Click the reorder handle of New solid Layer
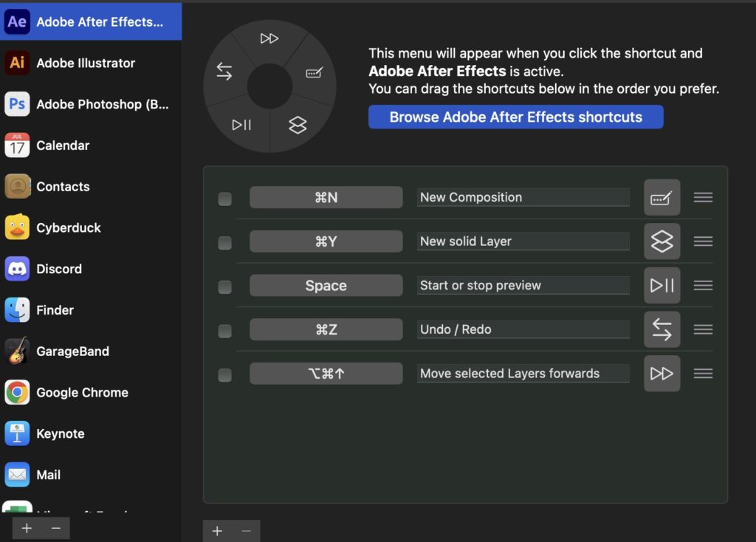 [703, 241]
